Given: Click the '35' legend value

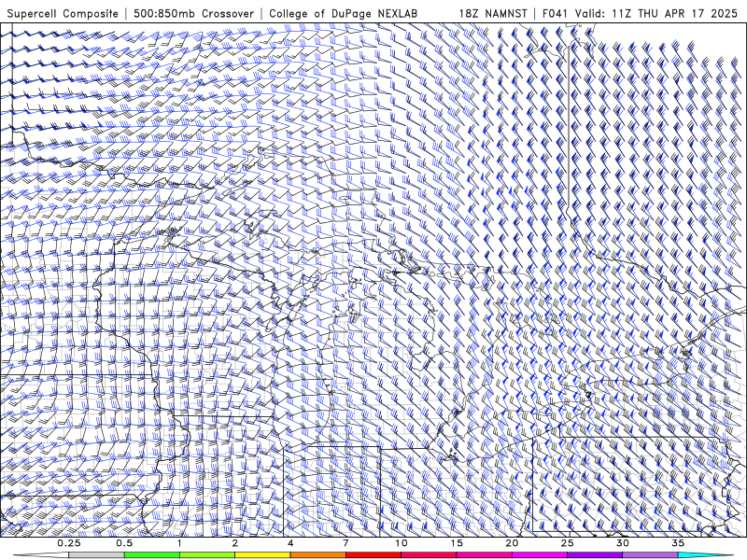Looking at the screenshot, I should (x=678, y=543).
